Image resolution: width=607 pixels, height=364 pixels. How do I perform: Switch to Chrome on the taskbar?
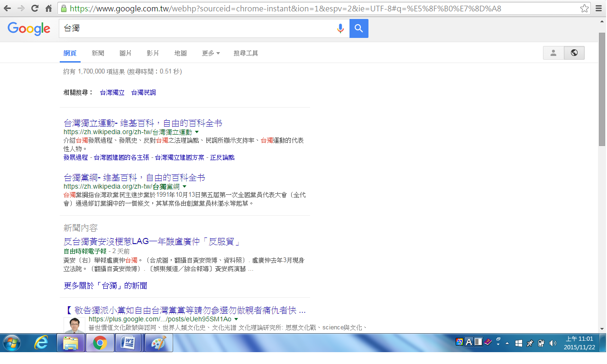coord(100,343)
